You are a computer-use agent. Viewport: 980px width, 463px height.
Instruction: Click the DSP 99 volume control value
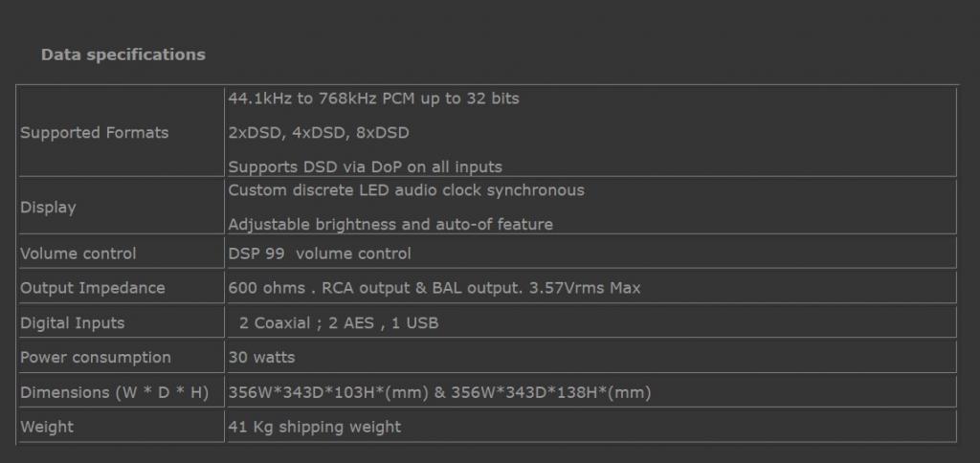click(x=320, y=254)
